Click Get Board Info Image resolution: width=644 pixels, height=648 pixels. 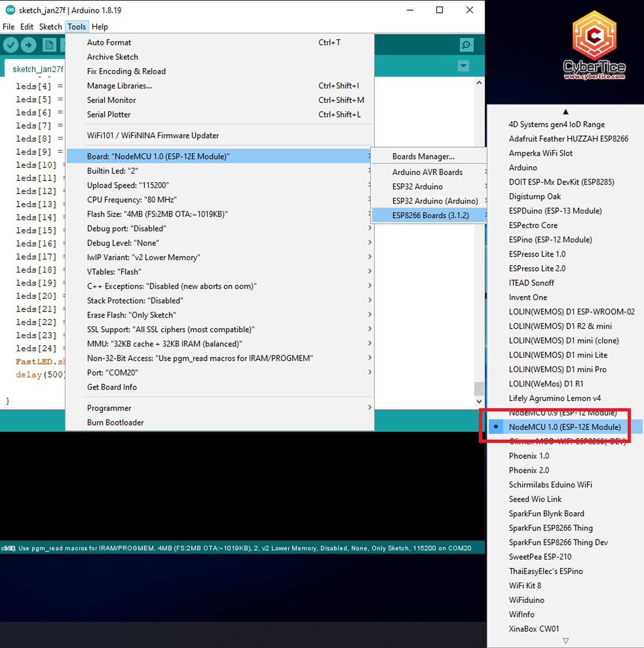point(112,387)
